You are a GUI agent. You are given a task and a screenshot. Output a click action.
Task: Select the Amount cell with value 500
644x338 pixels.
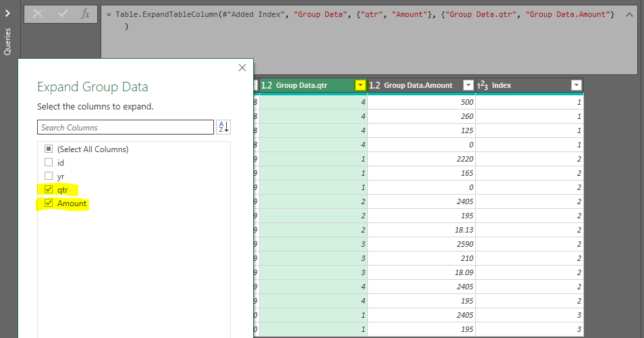(x=421, y=102)
